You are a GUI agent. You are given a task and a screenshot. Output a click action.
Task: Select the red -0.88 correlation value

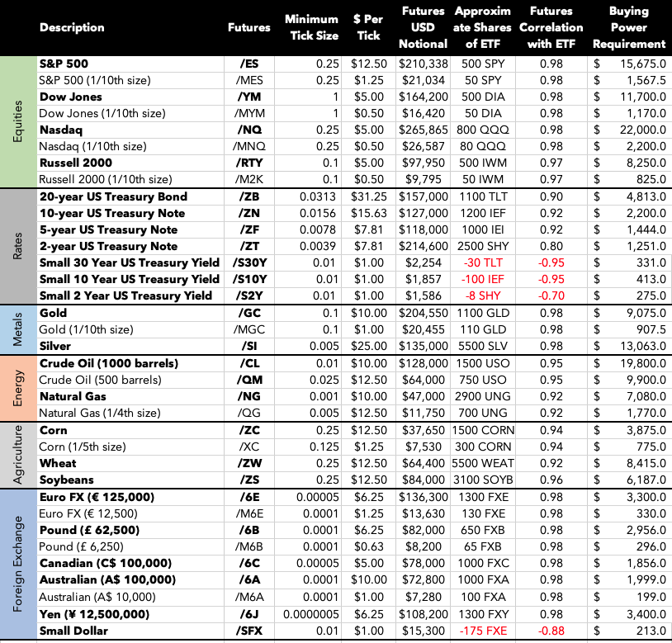(x=551, y=631)
